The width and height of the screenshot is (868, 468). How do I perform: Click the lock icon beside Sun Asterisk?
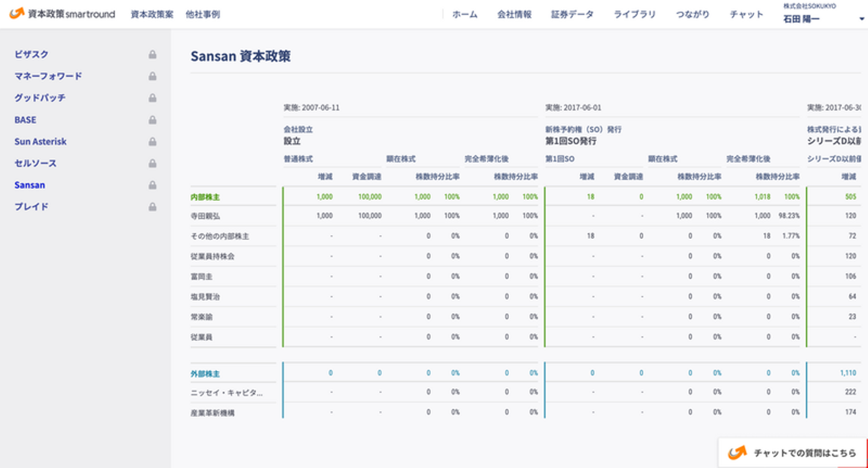coord(153,142)
